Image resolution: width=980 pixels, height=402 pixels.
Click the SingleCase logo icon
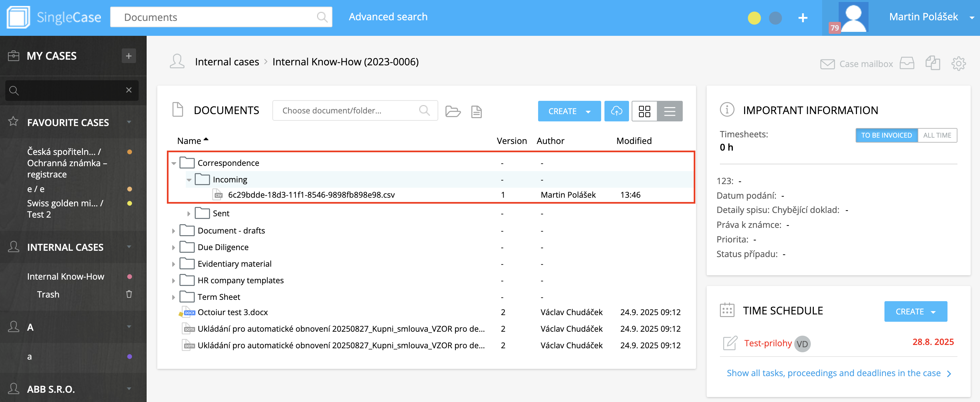(18, 17)
